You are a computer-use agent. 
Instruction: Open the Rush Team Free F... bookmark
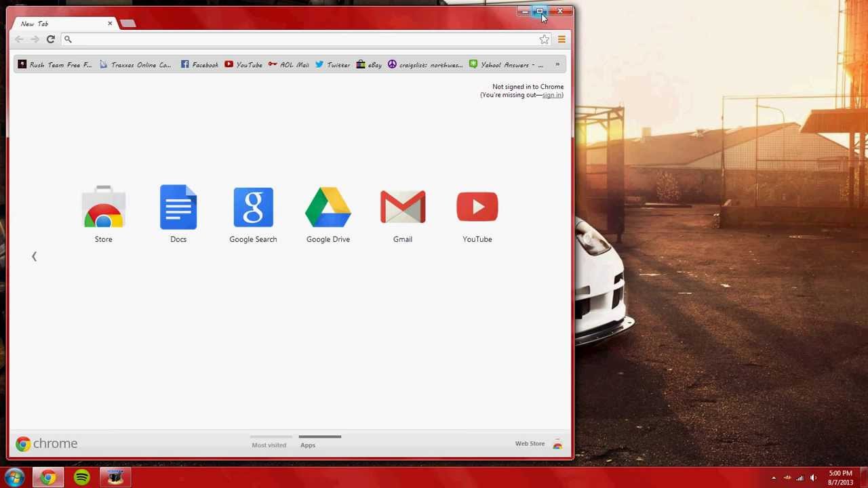(x=55, y=65)
